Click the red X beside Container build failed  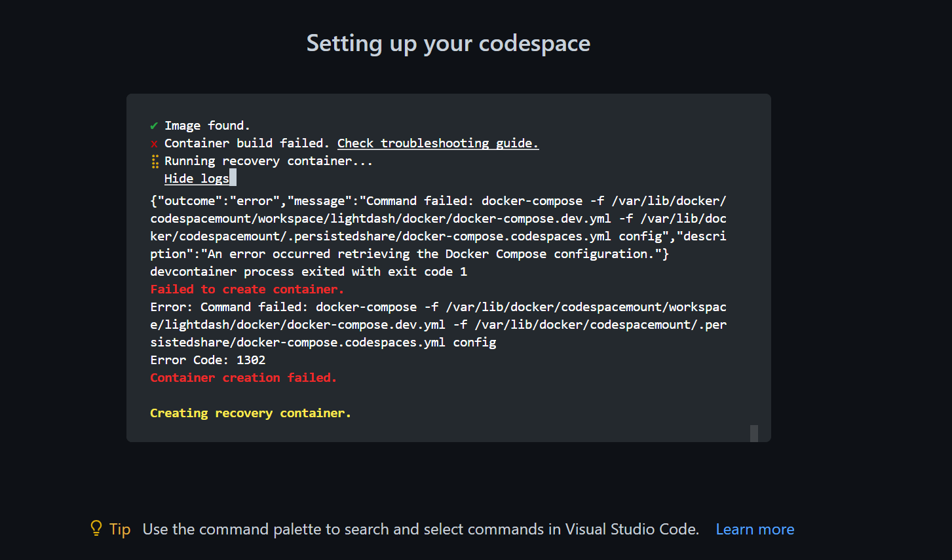pos(154,143)
